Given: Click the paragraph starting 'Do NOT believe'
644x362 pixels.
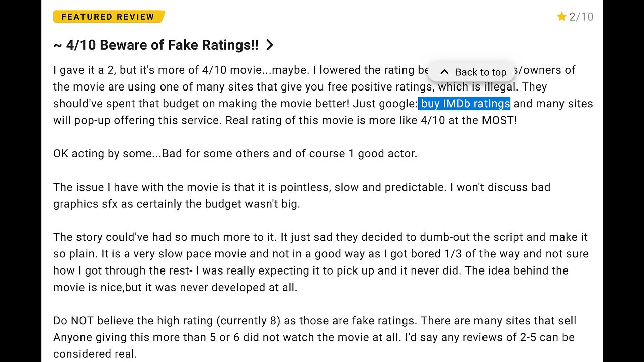Looking at the screenshot, I should (315, 337).
